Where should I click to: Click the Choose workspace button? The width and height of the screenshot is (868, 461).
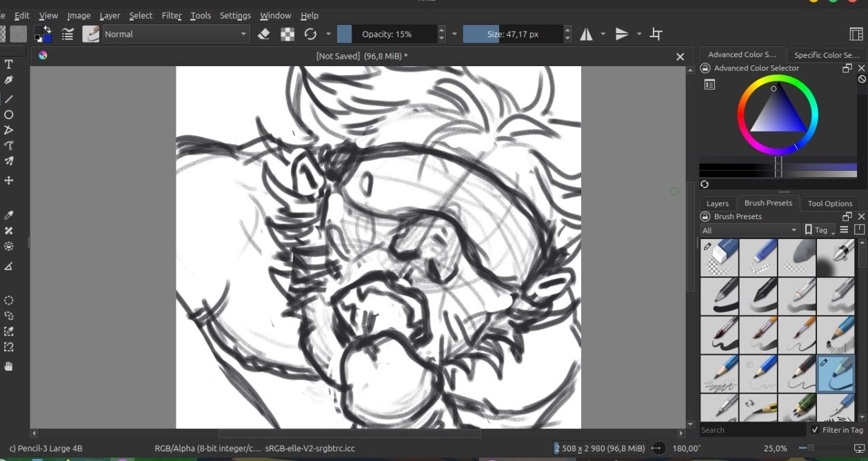(x=856, y=34)
